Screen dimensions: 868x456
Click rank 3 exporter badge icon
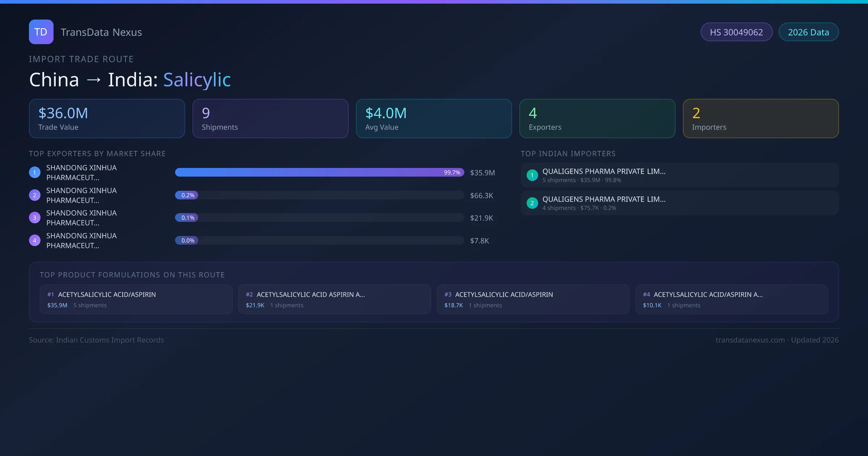click(x=35, y=218)
